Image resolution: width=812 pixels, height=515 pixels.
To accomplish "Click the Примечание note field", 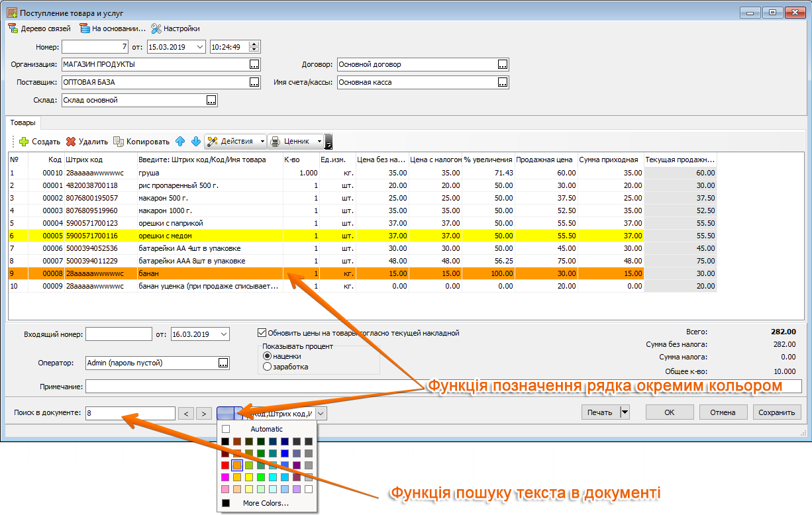I will click(x=443, y=386).
